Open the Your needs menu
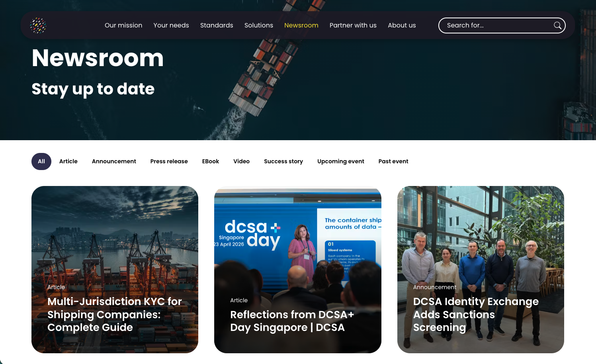The height and width of the screenshot is (364, 596). point(171,25)
